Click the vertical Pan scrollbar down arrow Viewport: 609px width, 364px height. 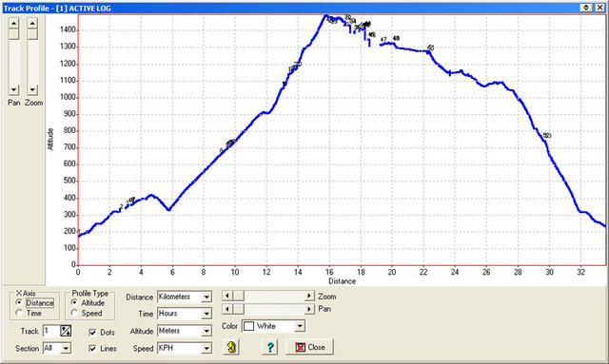point(13,89)
